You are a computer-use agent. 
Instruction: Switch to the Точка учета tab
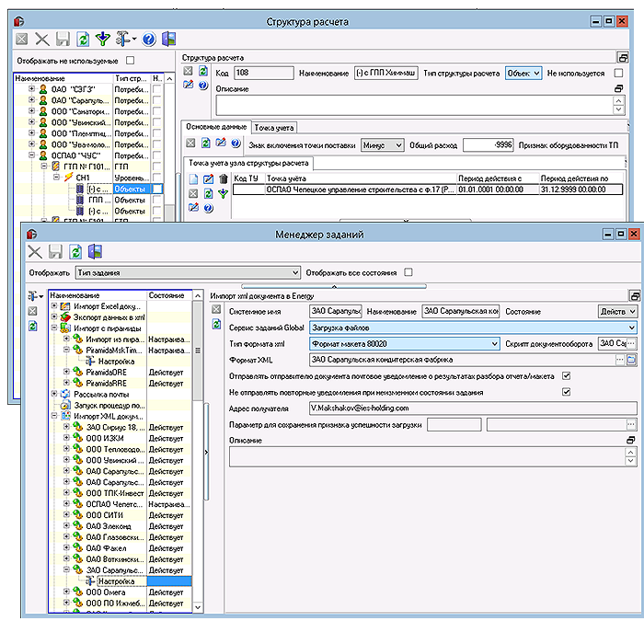(274, 128)
